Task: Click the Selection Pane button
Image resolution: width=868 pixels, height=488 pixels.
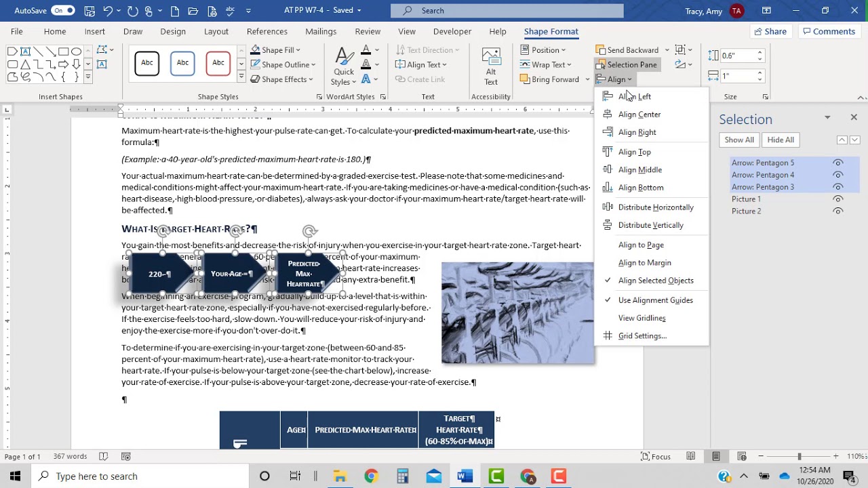Action: pyautogui.click(x=626, y=64)
